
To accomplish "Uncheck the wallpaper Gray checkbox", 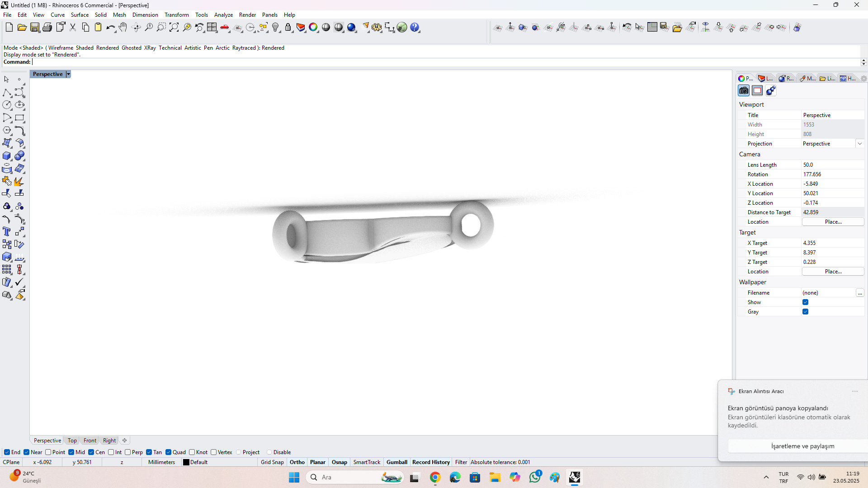I will pos(805,312).
